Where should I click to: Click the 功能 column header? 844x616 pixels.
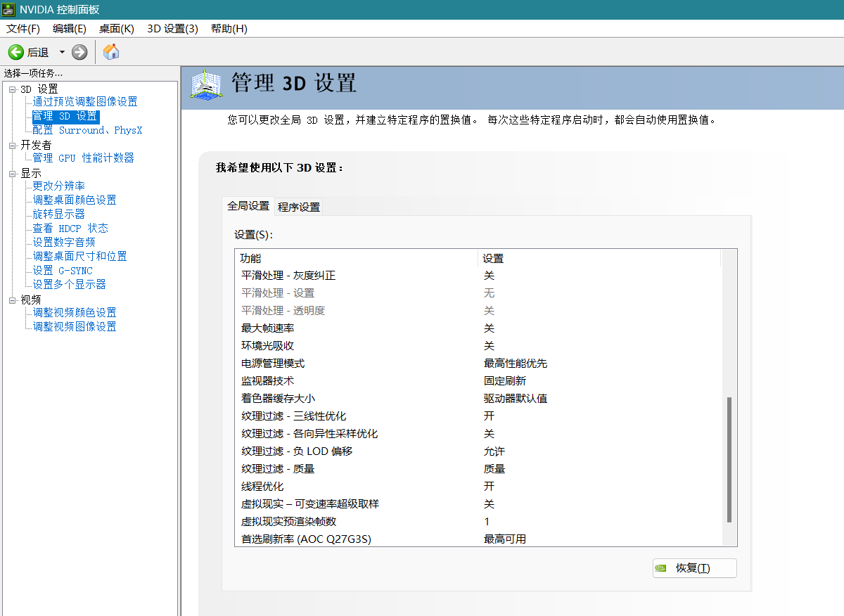point(357,258)
